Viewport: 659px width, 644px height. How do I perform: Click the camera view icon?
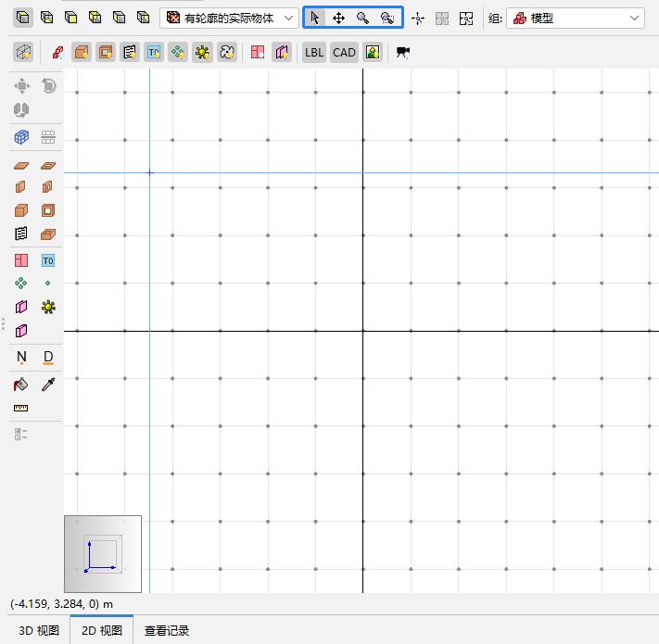tap(402, 52)
